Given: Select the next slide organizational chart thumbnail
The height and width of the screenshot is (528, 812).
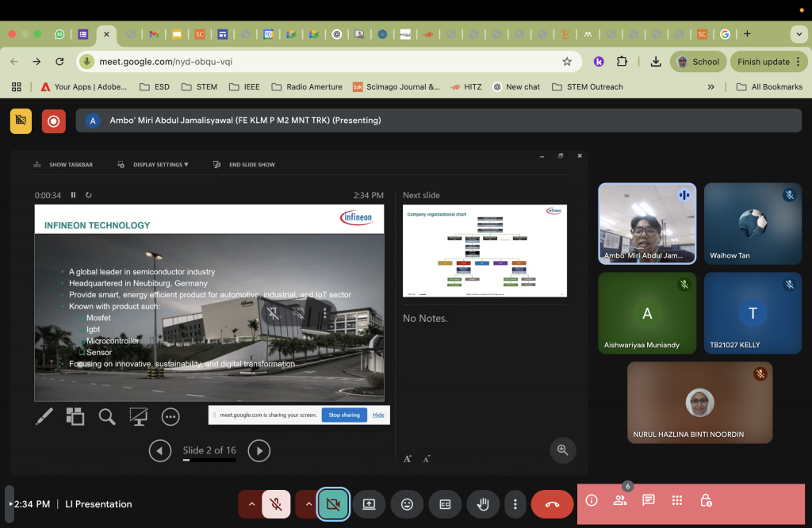Looking at the screenshot, I should click(x=485, y=251).
